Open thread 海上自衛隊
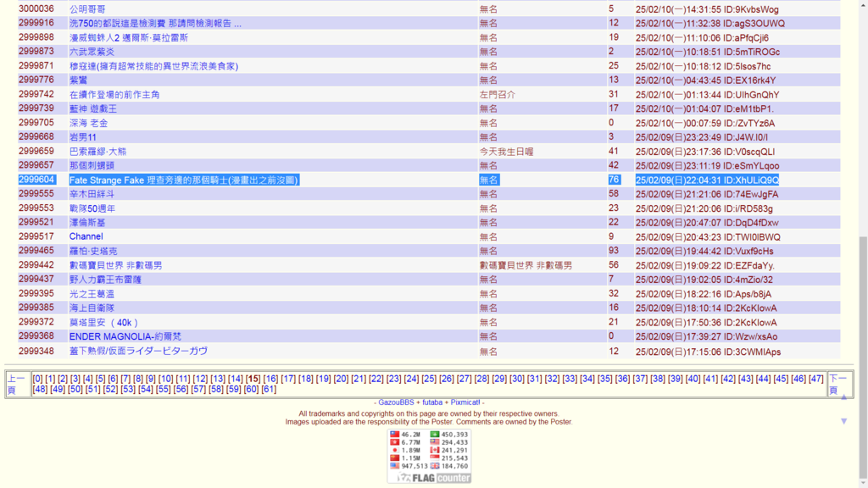This screenshot has height=488, width=868. click(92, 308)
